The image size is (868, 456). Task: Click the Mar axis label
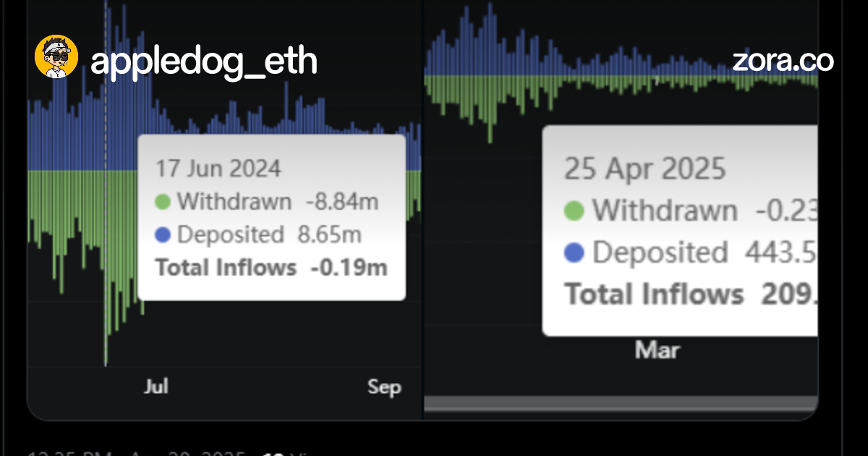(658, 351)
